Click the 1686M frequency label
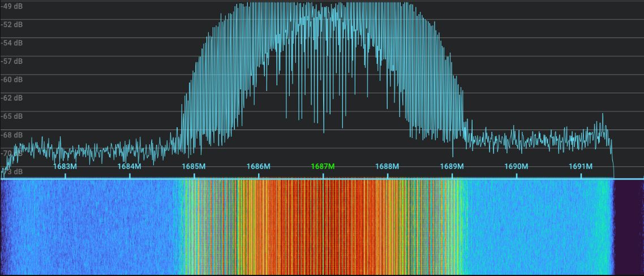Screen dimensions: 644x276 coord(258,167)
